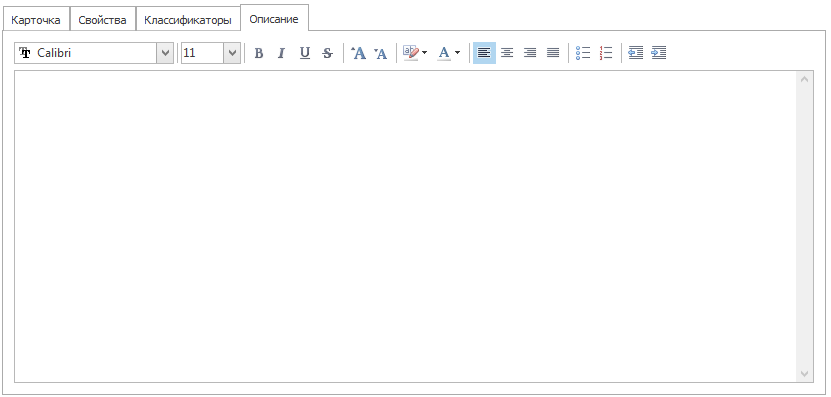Image resolution: width=831 pixels, height=397 pixels.
Task: Switch to the Карточка tab
Action: point(36,20)
